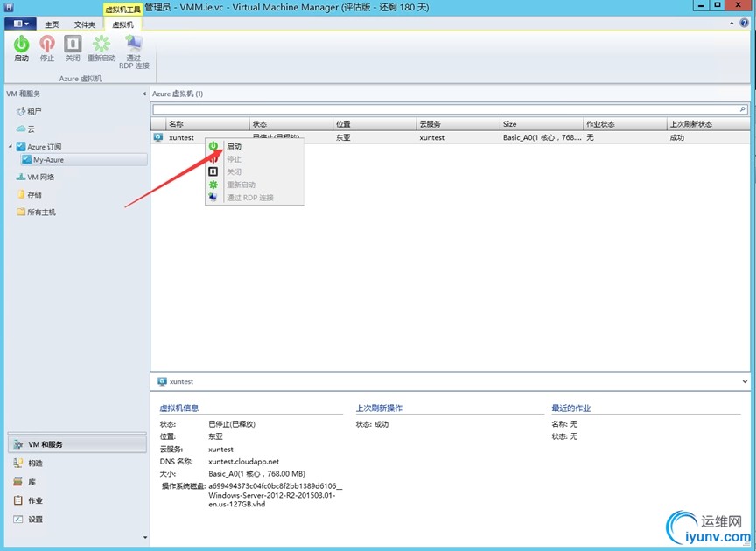
Task: Select the xuntest VM row name
Action: click(181, 137)
